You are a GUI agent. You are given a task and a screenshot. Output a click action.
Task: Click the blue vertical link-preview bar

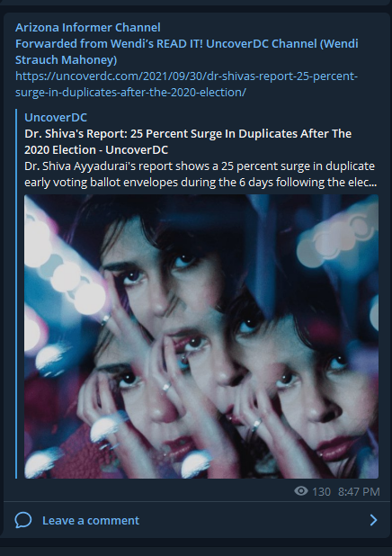pyautogui.click(x=16, y=293)
